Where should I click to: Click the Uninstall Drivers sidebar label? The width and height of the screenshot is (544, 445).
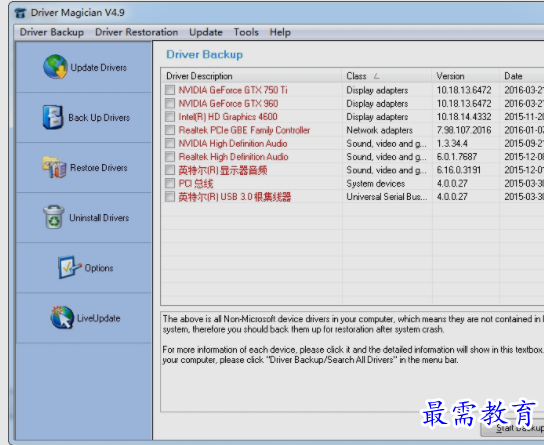(x=99, y=218)
